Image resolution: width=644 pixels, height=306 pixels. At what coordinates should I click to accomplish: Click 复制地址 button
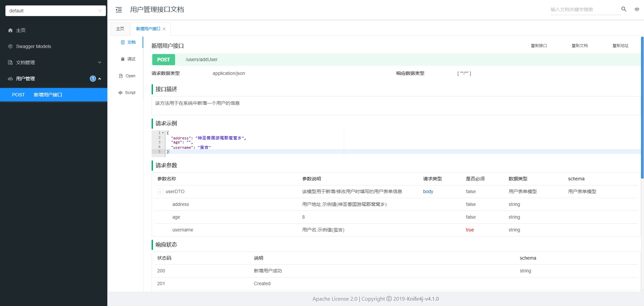(621, 46)
